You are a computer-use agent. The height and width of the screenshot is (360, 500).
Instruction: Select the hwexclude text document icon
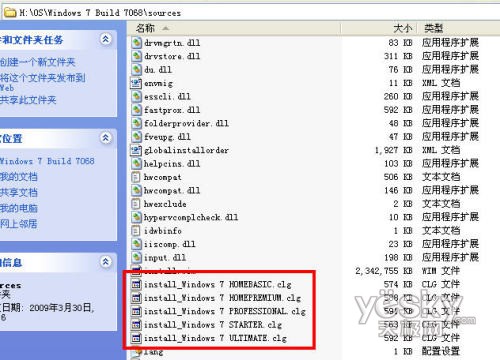click(136, 204)
